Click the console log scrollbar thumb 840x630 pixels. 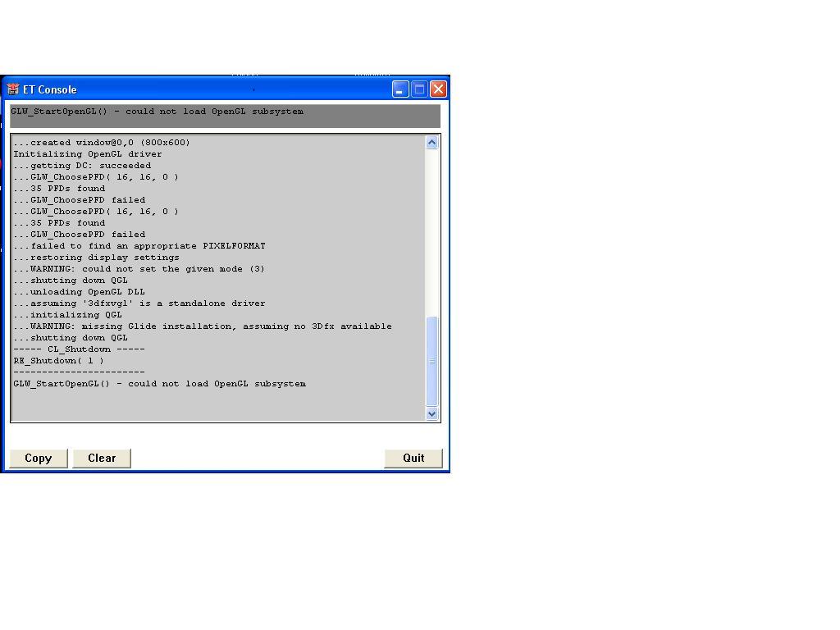(431, 361)
